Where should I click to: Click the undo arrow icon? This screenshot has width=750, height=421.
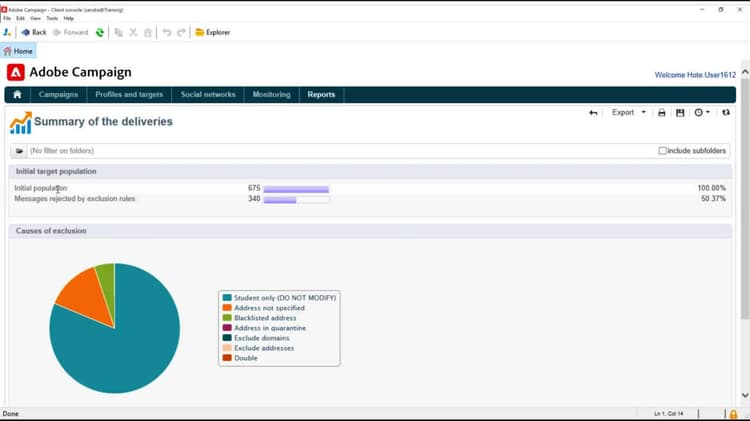166,33
